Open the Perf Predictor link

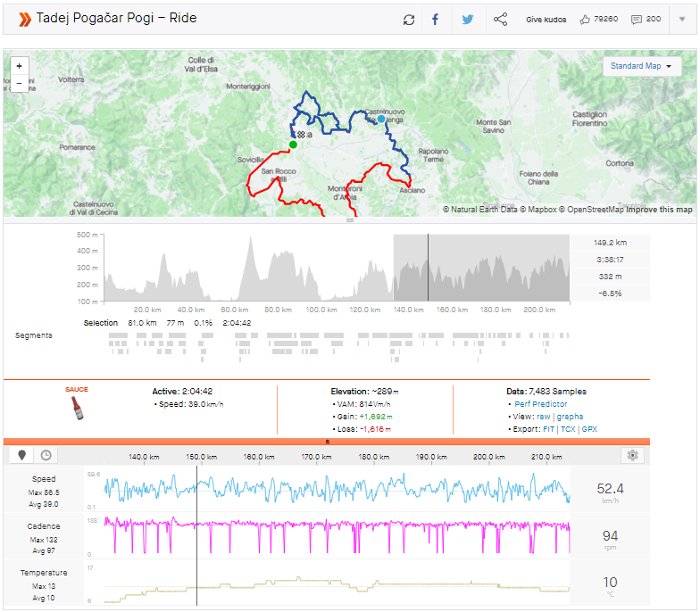point(540,404)
